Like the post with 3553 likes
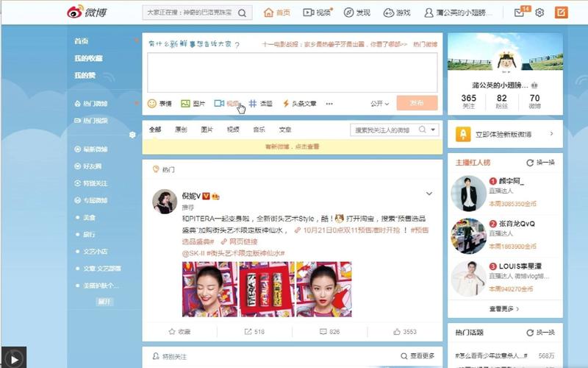This screenshot has height=368, width=588. 405,332
